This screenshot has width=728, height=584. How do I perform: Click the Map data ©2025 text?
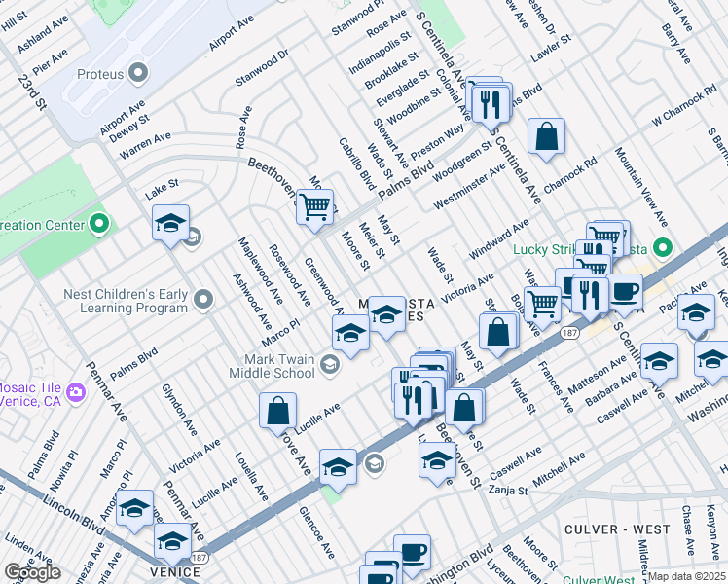[686, 577]
